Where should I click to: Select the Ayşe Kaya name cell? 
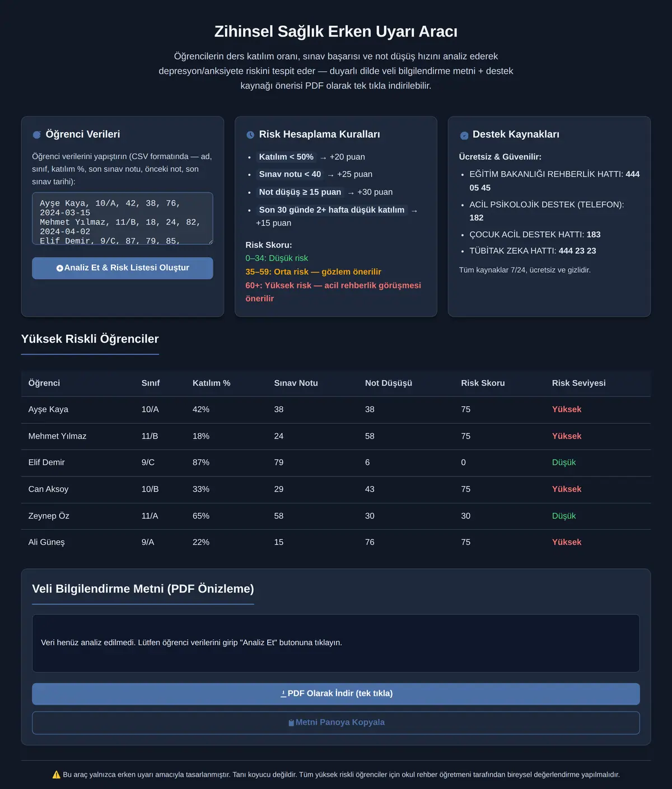pyautogui.click(x=48, y=409)
